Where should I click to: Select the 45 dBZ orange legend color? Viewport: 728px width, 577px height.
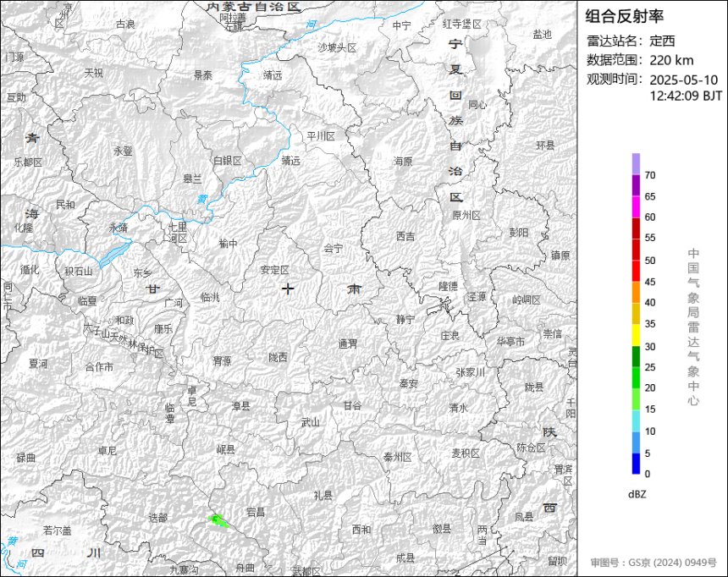coord(636,293)
